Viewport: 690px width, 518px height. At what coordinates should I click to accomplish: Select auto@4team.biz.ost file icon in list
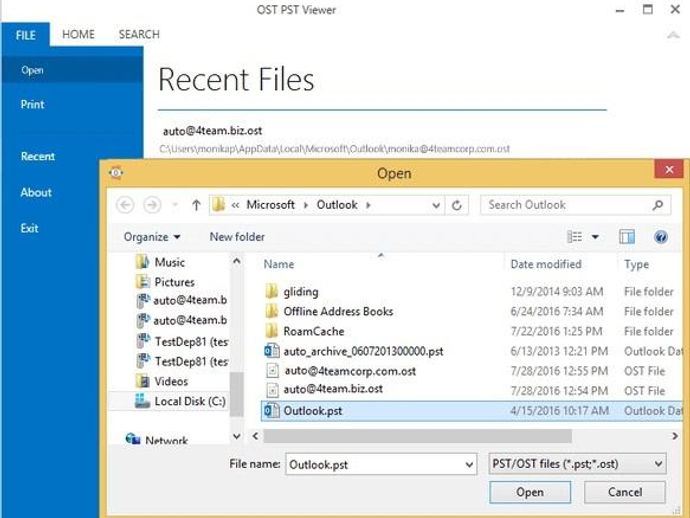coord(272,390)
